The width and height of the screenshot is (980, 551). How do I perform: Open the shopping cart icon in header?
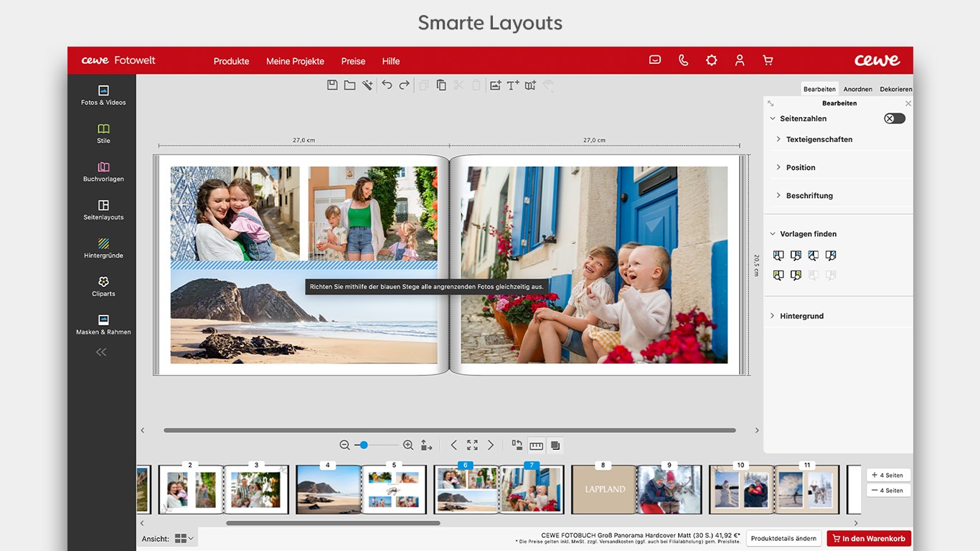[x=768, y=60]
